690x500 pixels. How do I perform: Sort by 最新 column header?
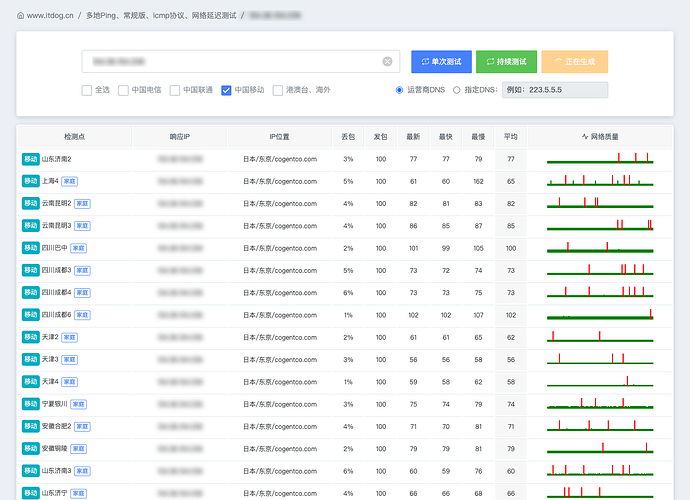point(413,137)
